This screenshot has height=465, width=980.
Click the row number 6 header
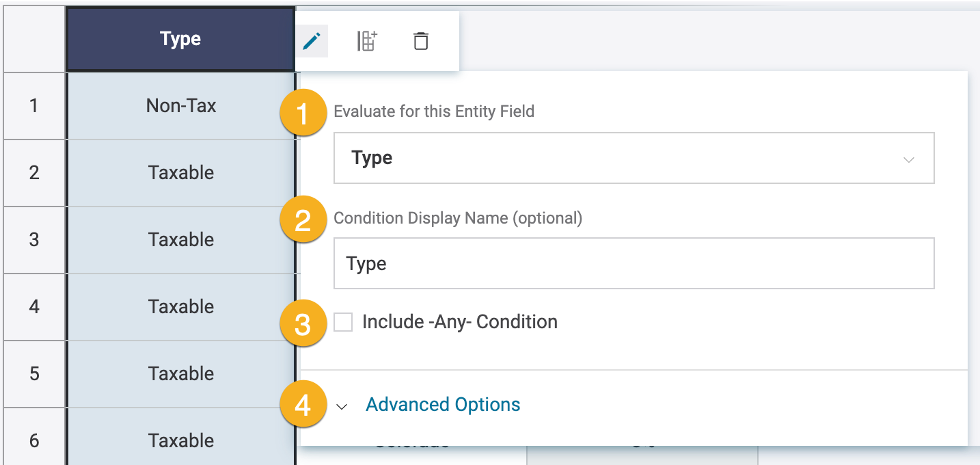[x=34, y=440]
